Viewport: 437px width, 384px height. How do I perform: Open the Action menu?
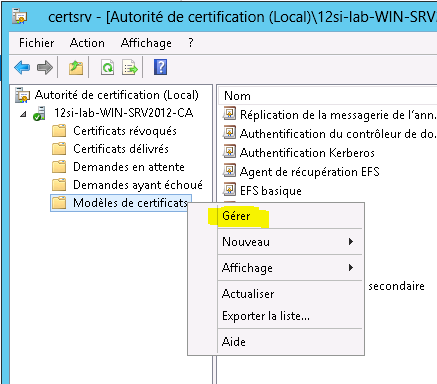click(87, 43)
